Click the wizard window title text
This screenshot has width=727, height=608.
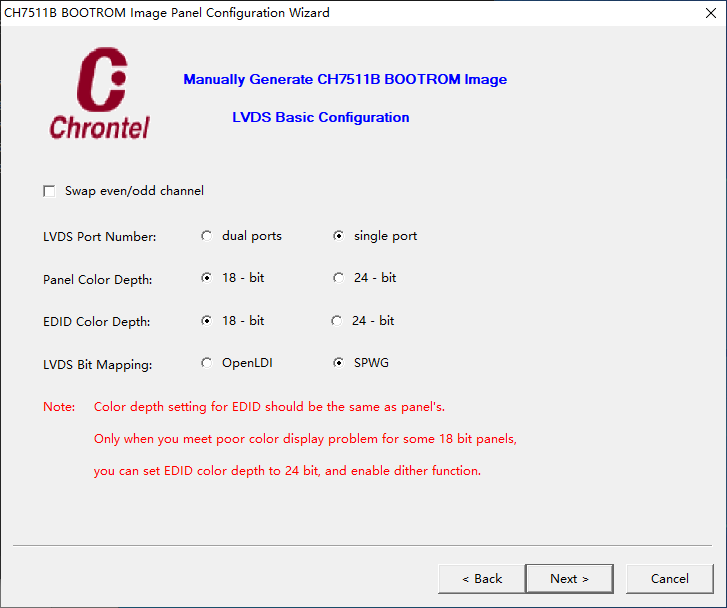point(167,13)
